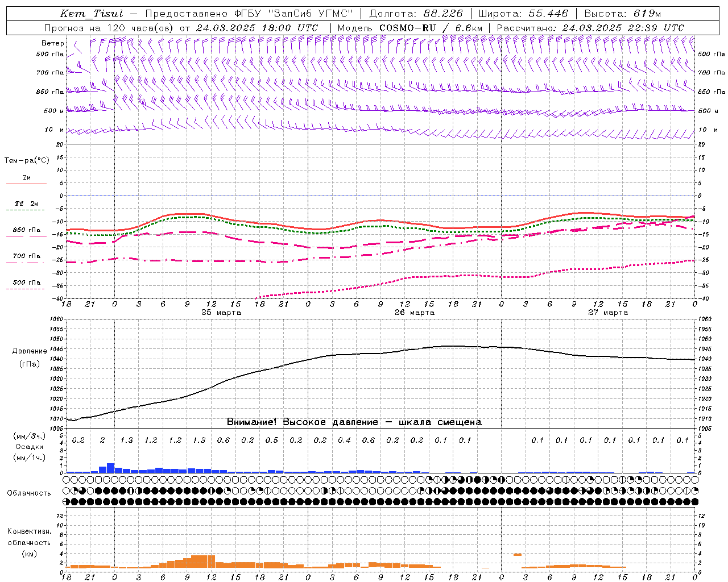This screenshot has height=582, width=728.
Task: Click the 3-hour precipitation value "2"
Action: point(102,440)
